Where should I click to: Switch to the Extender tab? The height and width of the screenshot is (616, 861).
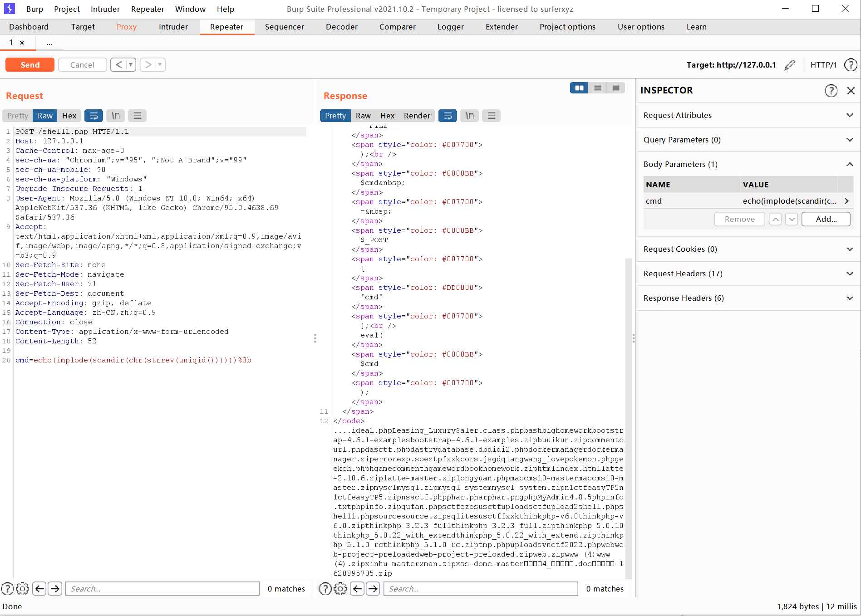(502, 27)
